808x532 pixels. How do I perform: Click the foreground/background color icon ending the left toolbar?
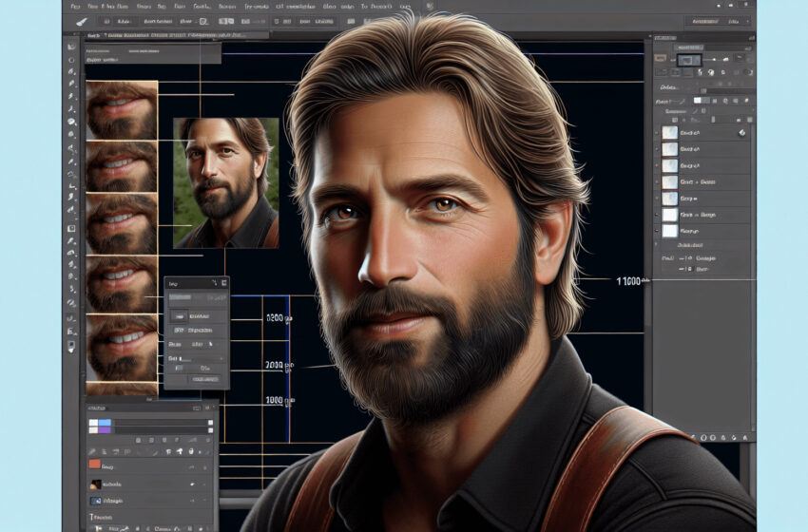(x=71, y=349)
